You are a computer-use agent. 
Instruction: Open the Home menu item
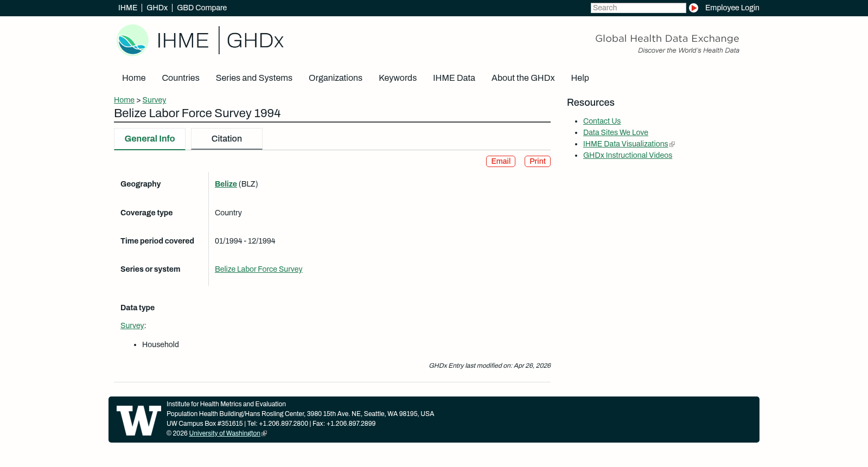click(x=134, y=78)
